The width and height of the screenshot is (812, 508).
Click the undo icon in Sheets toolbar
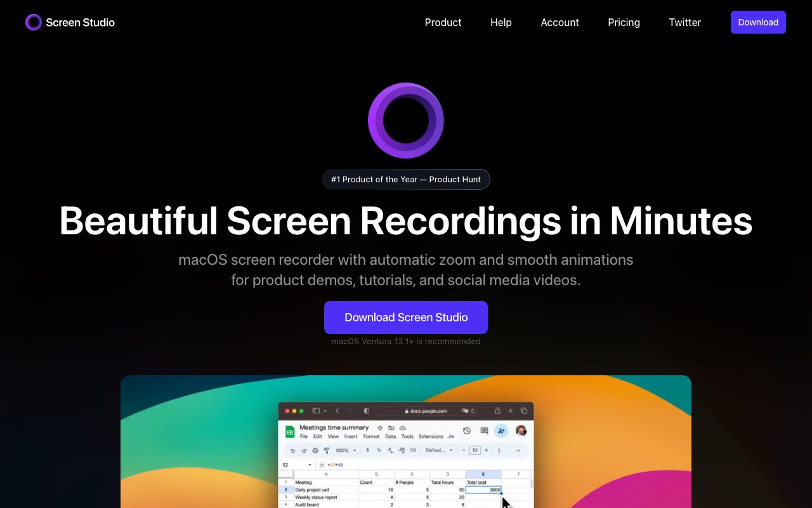tap(292, 451)
